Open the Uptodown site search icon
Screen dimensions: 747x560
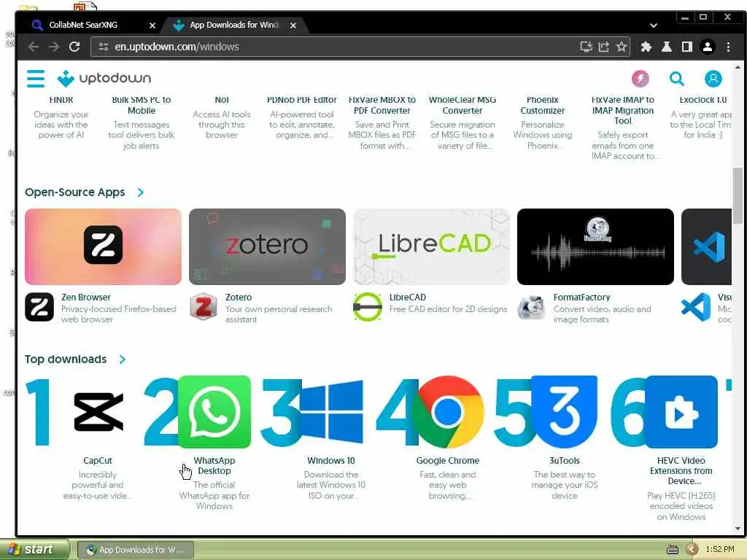pos(676,79)
